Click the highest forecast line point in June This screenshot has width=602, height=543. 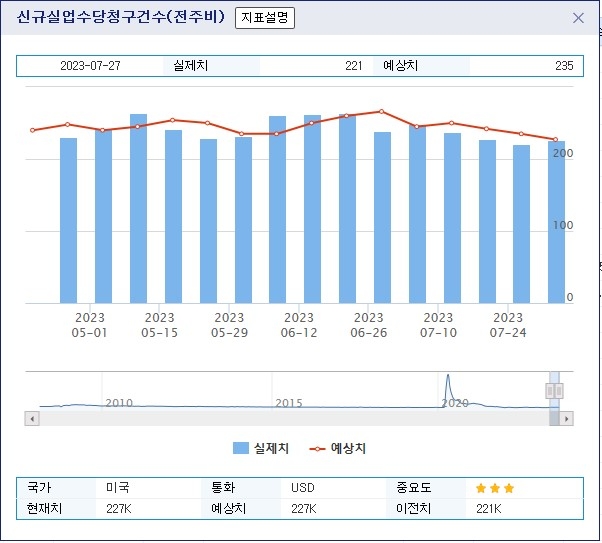381,111
